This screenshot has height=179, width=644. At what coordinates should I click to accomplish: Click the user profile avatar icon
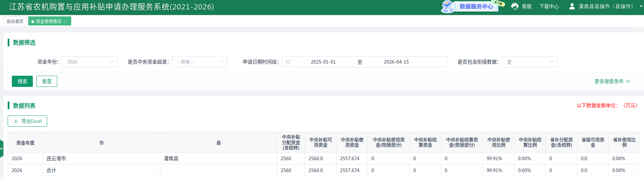(x=572, y=6)
